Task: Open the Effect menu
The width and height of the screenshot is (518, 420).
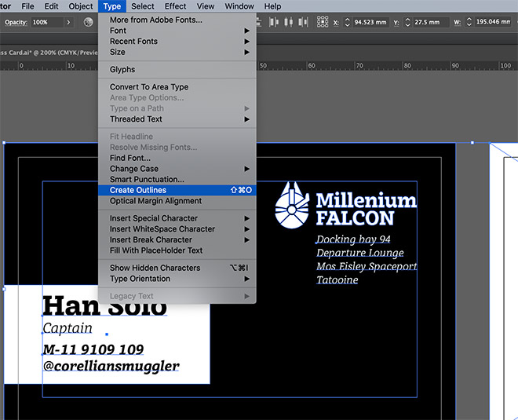Action: pyautogui.click(x=176, y=6)
